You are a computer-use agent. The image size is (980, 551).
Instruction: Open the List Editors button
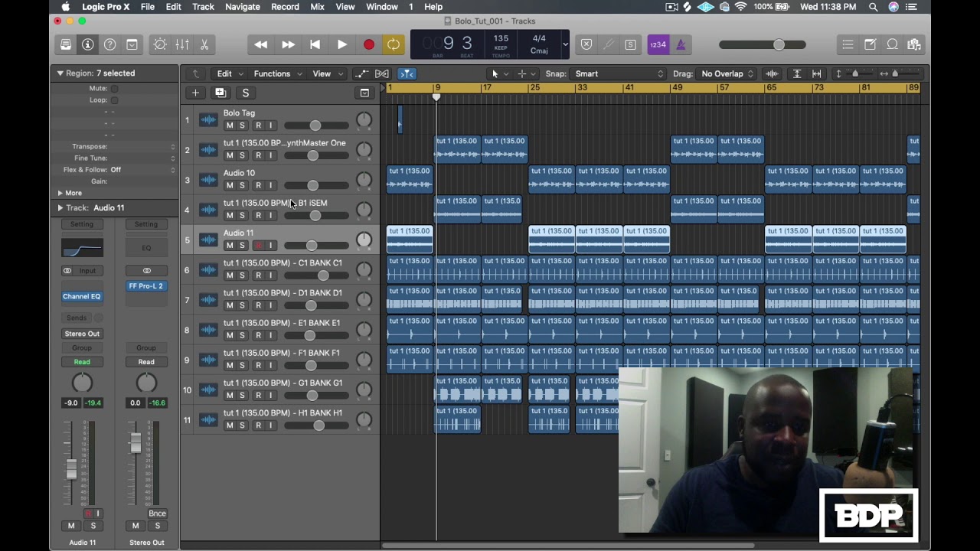(848, 44)
